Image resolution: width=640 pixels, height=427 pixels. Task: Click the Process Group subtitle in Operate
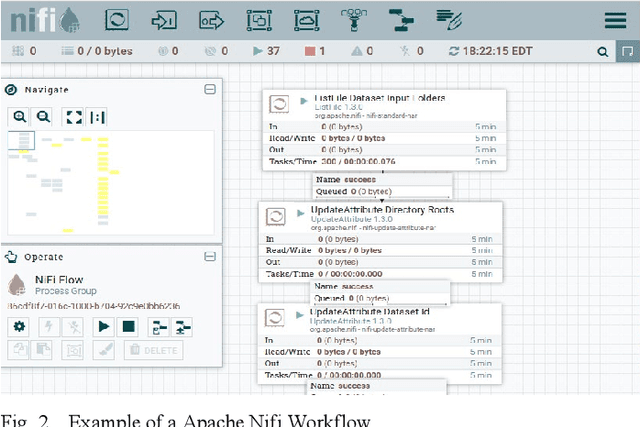click(66, 291)
